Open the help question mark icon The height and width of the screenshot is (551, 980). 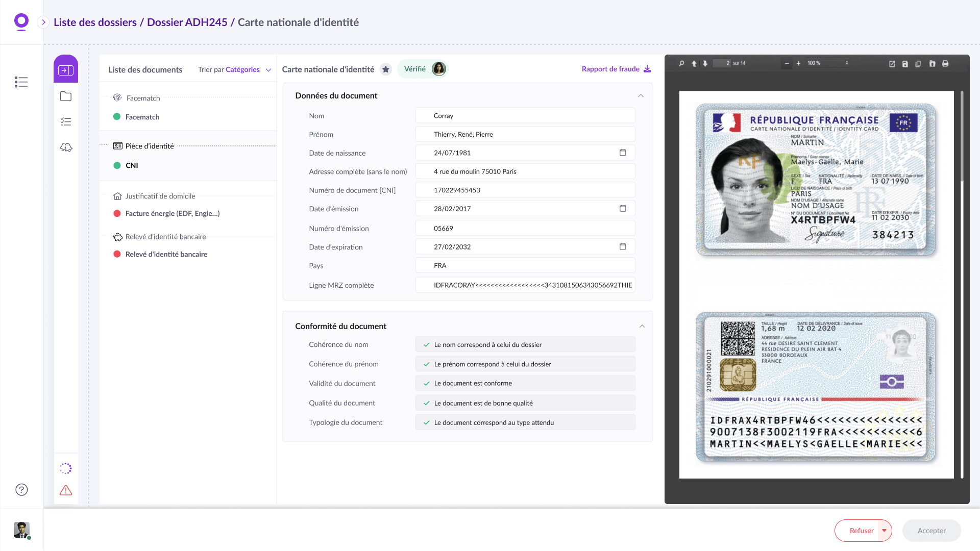click(21, 490)
